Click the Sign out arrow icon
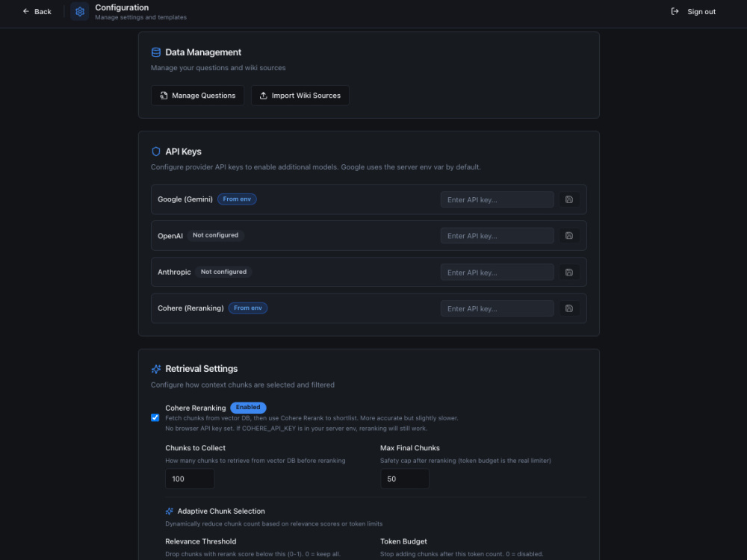The width and height of the screenshot is (747, 560). [x=675, y=11]
